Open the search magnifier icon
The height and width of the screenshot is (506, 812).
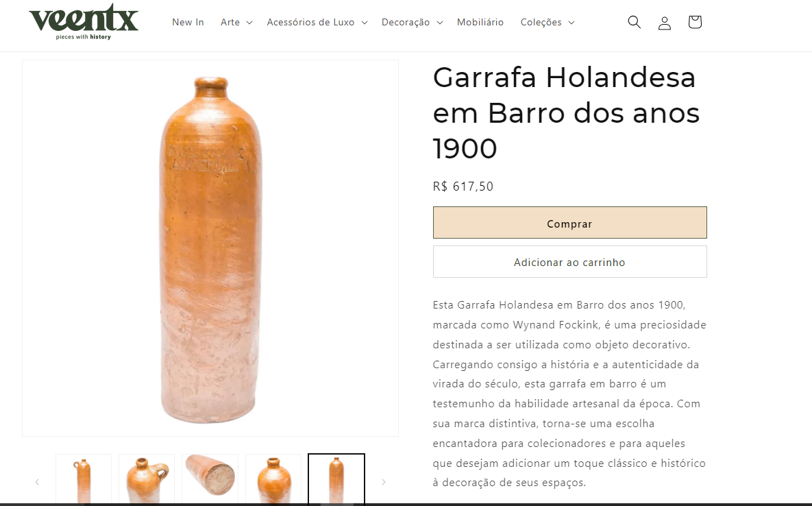(634, 22)
